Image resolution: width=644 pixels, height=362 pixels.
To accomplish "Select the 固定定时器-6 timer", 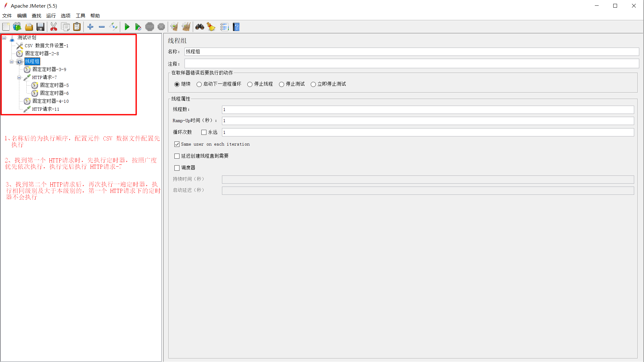I will [54, 93].
